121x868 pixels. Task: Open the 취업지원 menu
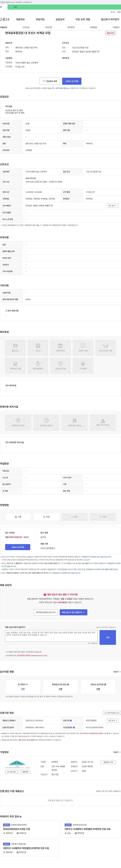pyautogui.click(x=40, y=20)
